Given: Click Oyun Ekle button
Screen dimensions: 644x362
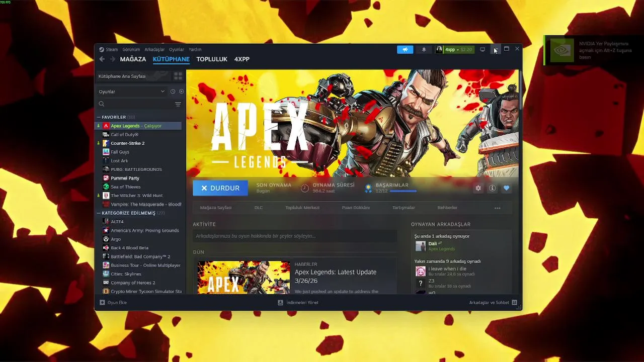Looking at the screenshot, I should point(113,303).
